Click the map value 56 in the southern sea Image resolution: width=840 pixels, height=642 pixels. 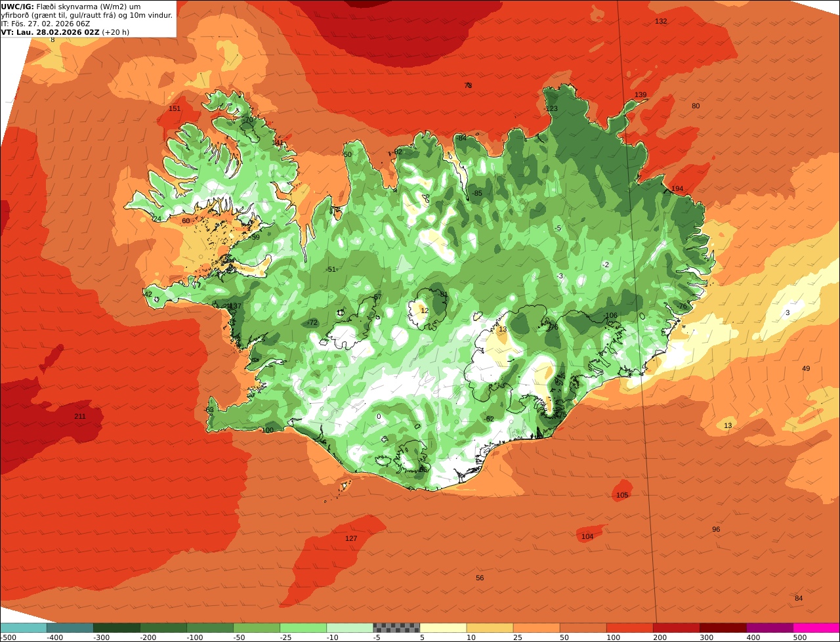[480, 578]
